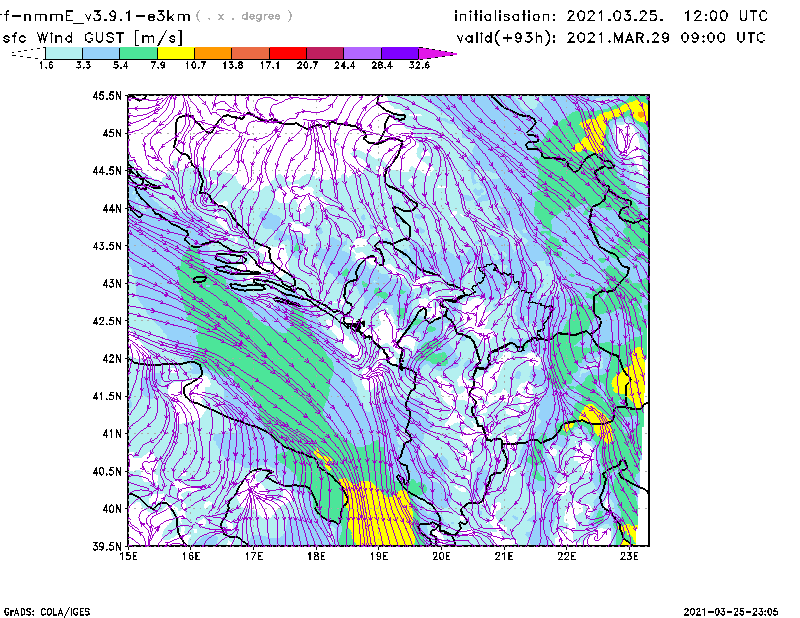Click the '( . x . degree )' label
The height and width of the screenshot is (618, 800).
coord(244,16)
